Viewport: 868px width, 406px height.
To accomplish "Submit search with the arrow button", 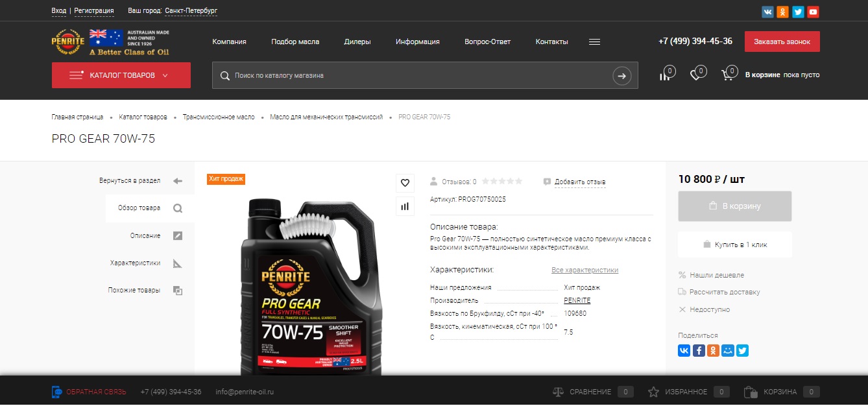I will 622,76.
